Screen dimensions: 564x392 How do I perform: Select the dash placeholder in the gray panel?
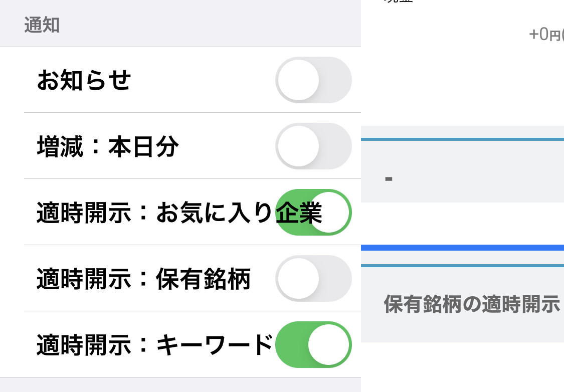(389, 178)
